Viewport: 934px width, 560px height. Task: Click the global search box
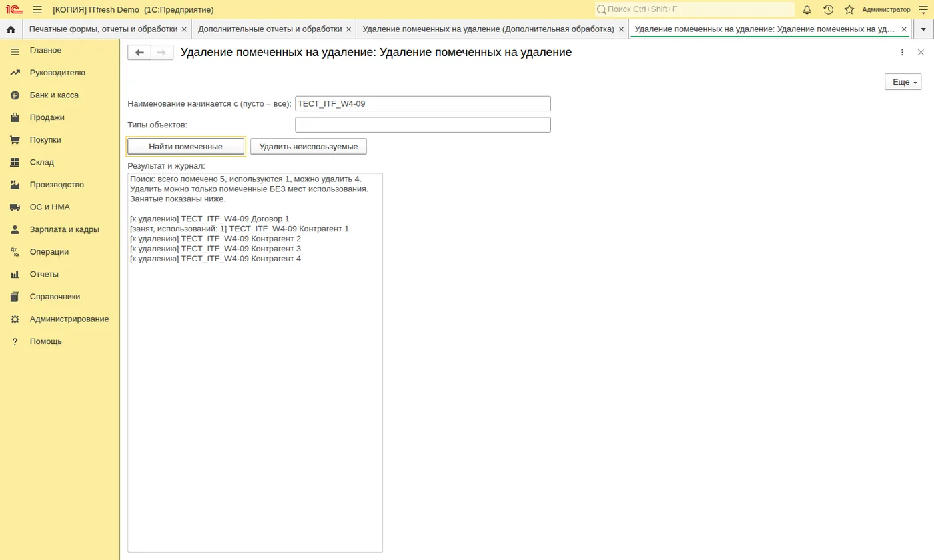point(694,9)
